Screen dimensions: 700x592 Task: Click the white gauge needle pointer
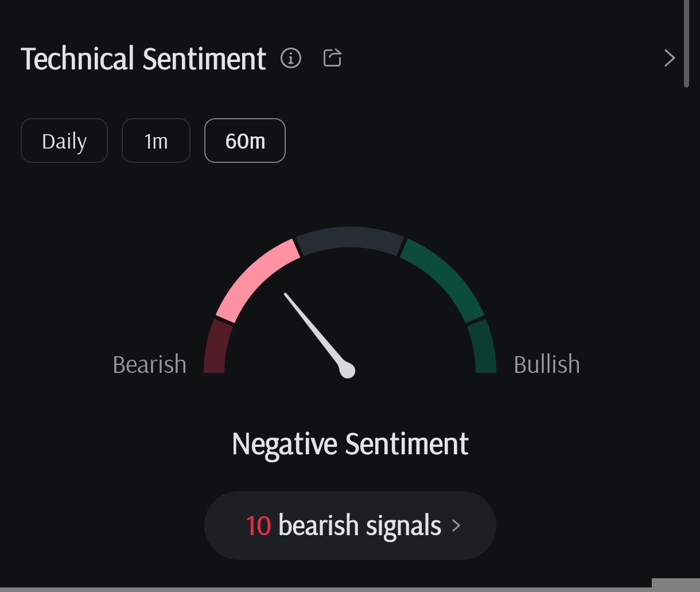tap(313, 329)
